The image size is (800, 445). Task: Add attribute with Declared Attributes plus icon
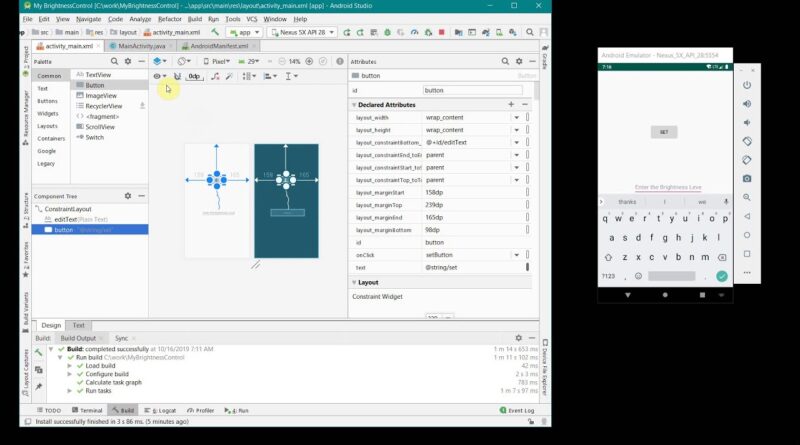[x=511, y=104]
